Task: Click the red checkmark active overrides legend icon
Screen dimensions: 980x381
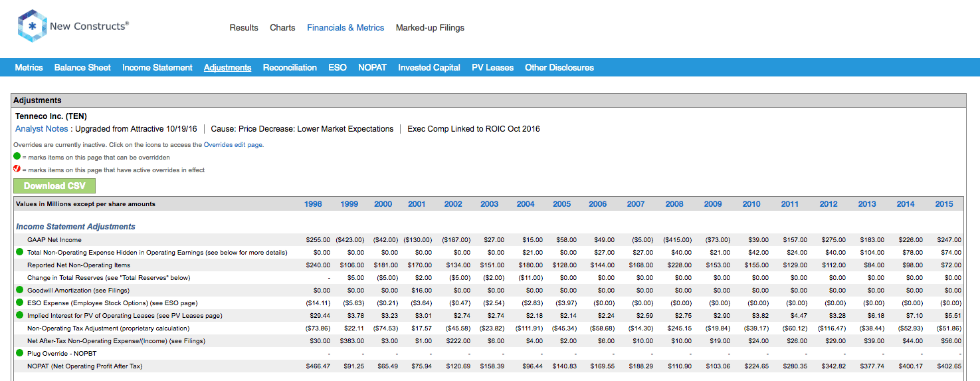Action: (x=17, y=170)
